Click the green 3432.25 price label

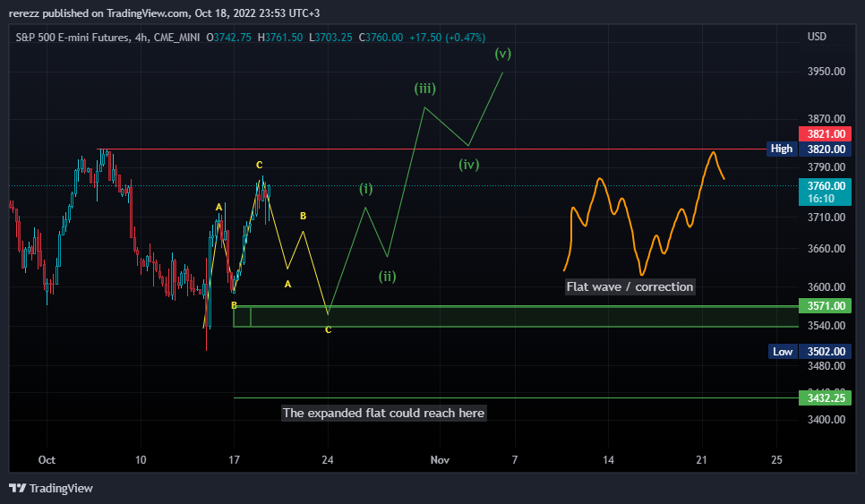coord(826,397)
